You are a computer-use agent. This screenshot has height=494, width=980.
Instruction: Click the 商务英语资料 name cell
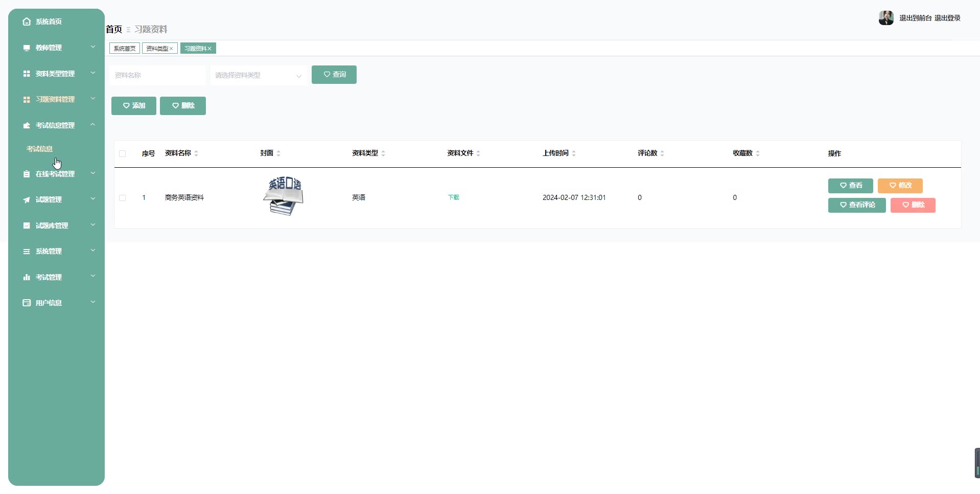(x=184, y=197)
